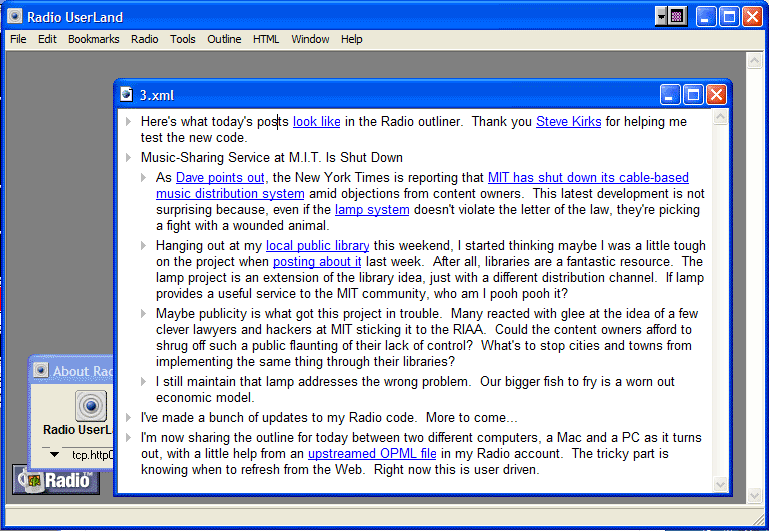769x531 pixels.
Task: Minimize the 3.xml window
Action: click(x=670, y=95)
